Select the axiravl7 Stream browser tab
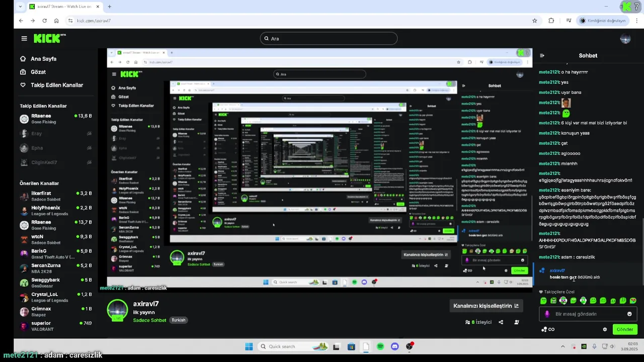 click(x=64, y=7)
